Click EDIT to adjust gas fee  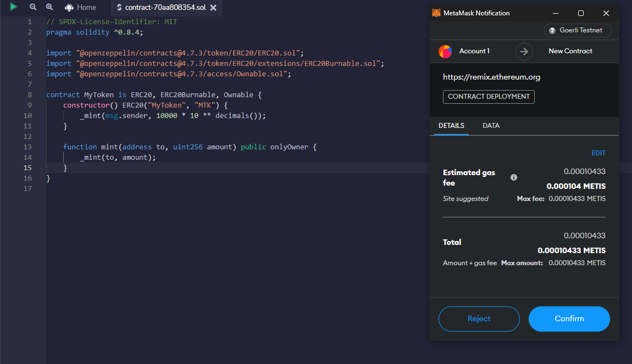coord(598,153)
